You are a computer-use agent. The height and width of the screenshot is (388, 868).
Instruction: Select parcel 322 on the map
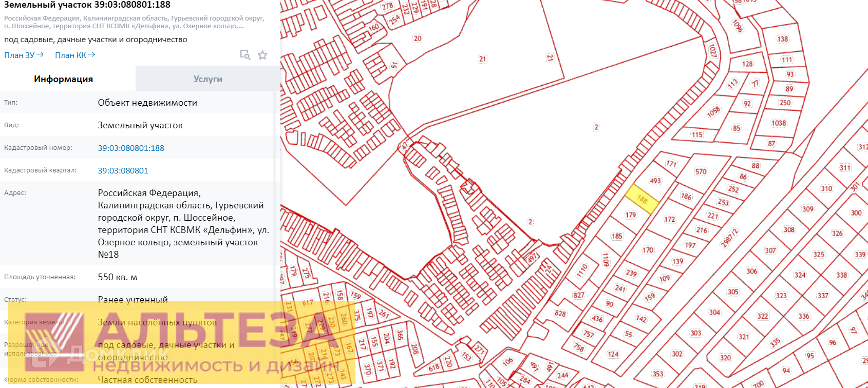pyautogui.click(x=763, y=316)
